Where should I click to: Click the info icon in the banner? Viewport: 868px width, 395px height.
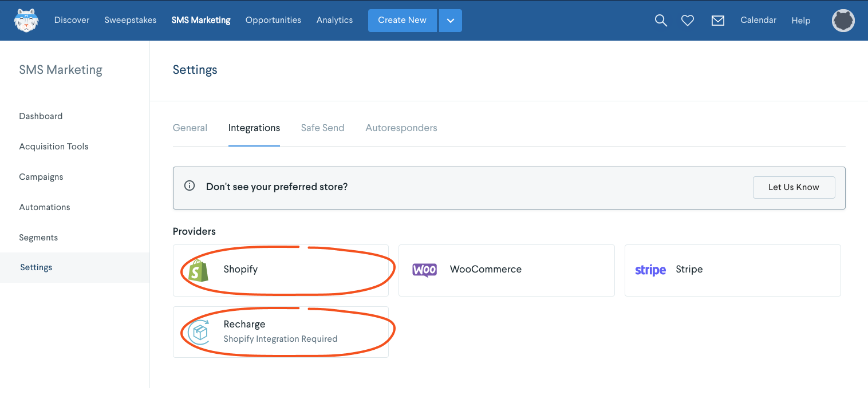[x=190, y=186]
